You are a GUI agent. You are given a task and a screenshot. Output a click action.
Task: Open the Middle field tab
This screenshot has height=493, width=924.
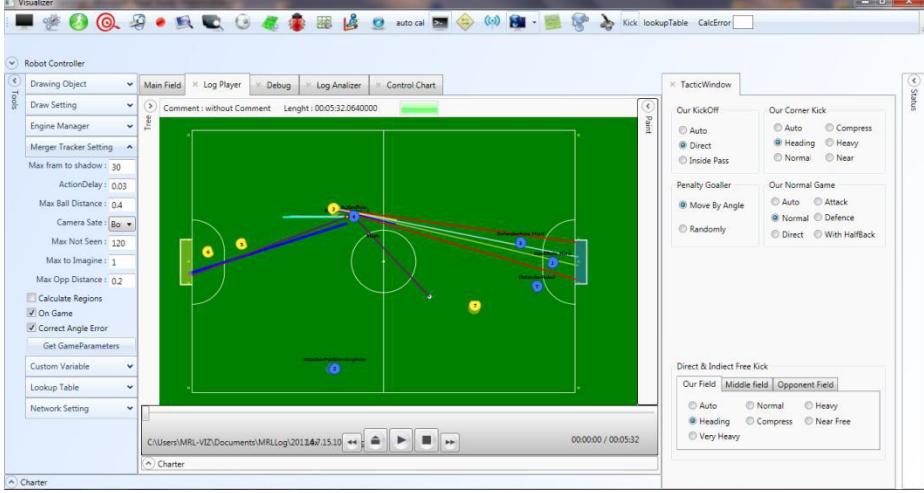747,385
